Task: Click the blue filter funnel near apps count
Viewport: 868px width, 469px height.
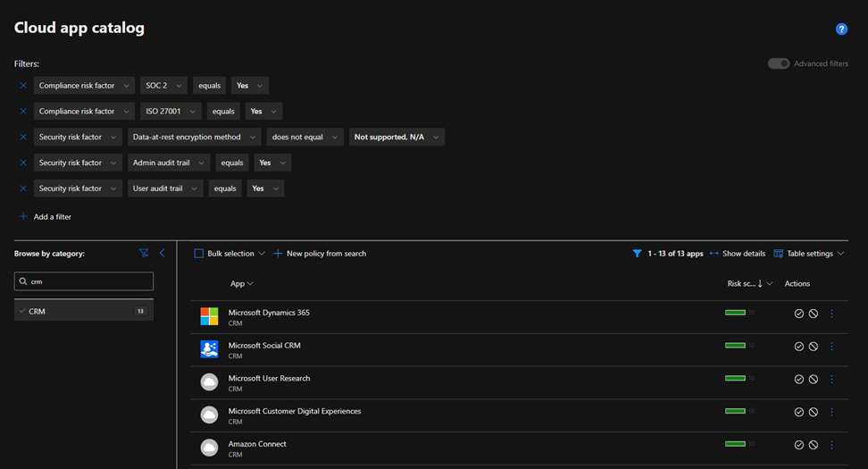Action: (x=638, y=254)
